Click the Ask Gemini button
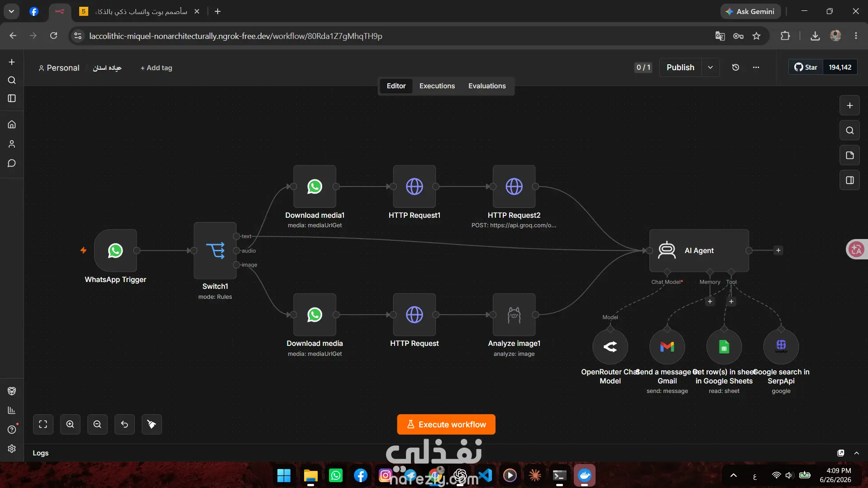Screen dimensions: 868x488 750,12
